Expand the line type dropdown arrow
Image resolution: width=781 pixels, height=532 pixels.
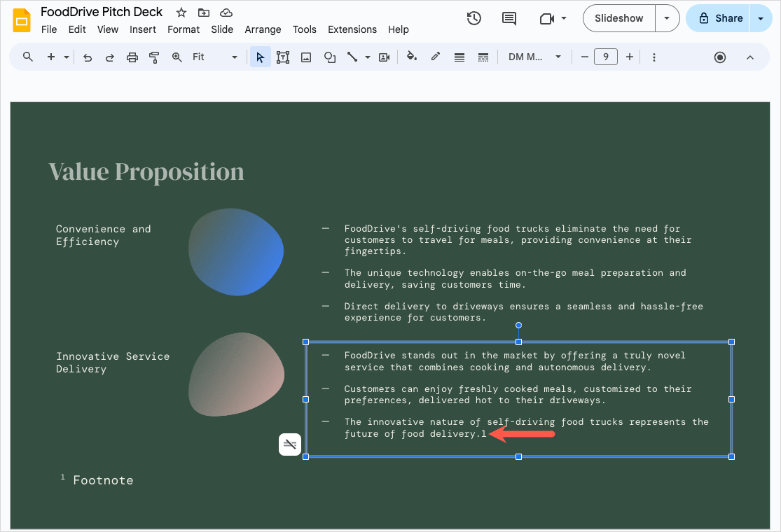point(368,57)
